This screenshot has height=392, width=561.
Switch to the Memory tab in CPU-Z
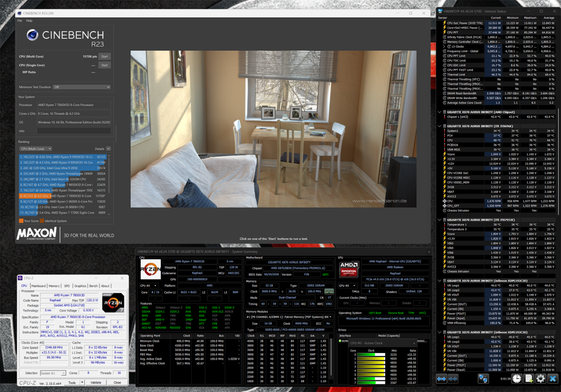coord(54,286)
